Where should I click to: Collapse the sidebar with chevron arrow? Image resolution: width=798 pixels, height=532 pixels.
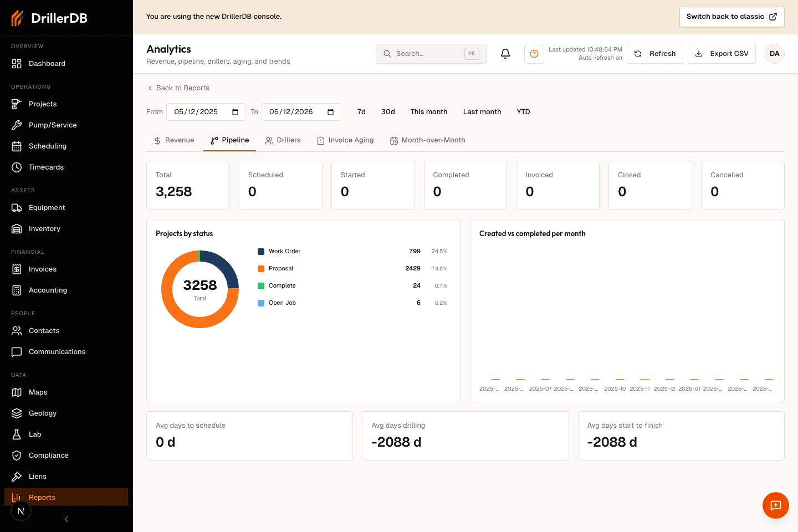coord(66,519)
